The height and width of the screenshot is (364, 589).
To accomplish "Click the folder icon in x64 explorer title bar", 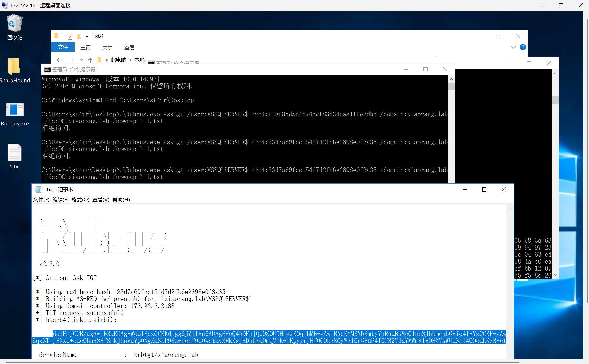I will point(56,36).
